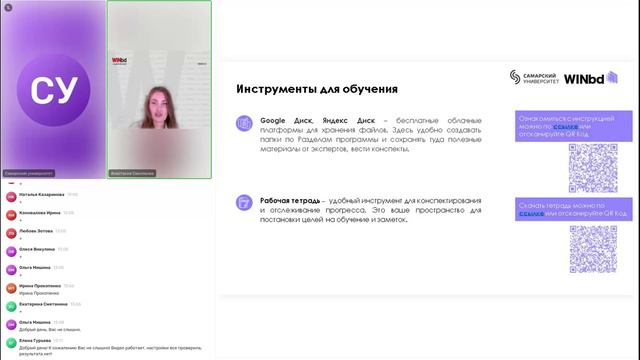This screenshot has height=360, width=640.
Task: Click Любовь Зотова's chat avatar
Action: coord(11,233)
